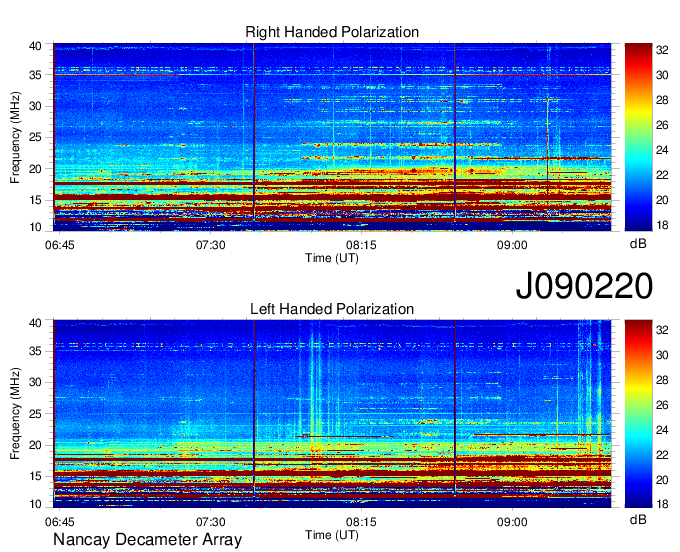Click the 24 value on Left Handed colorbar
Screen dimensions: 680x552
tap(662, 430)
